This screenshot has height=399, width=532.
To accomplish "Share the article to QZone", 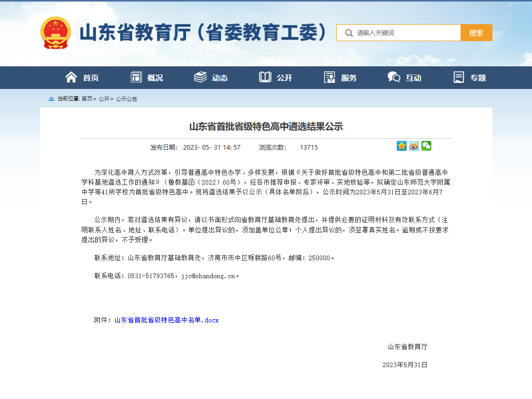I will [x=401, y=146].
